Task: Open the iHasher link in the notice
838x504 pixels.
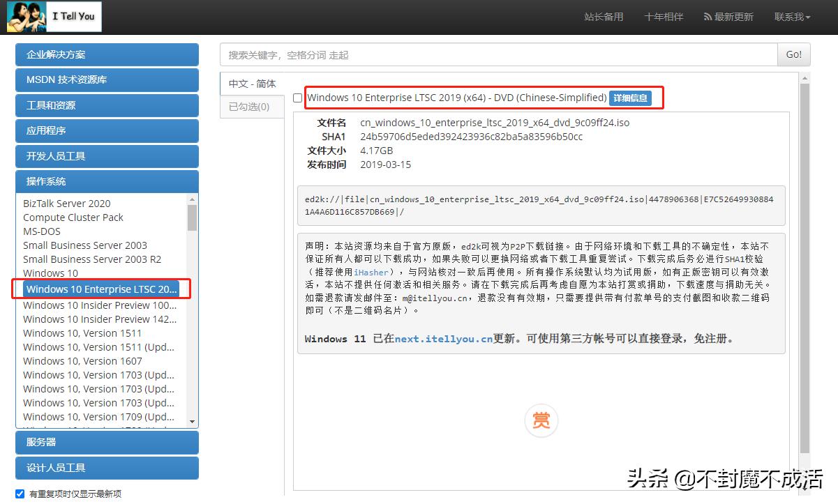Action: pyautogui.click(x=371, y=273)
